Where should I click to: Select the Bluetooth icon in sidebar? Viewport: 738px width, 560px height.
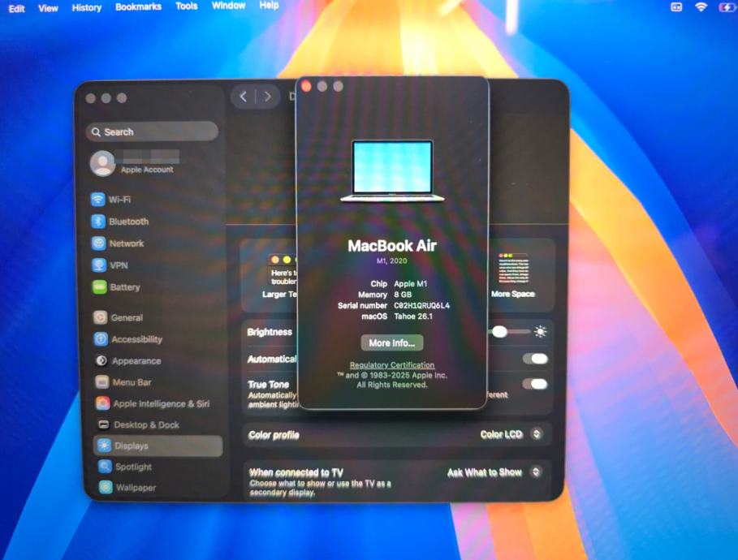pos(98,222)
